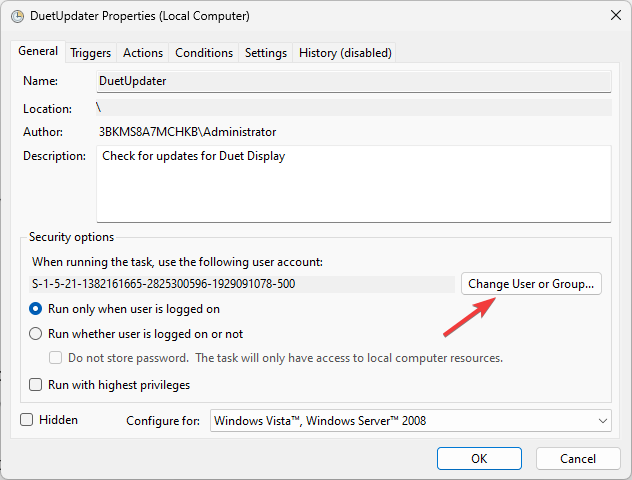Click the Name field showing DuetUpdater
Image resolution: width=632 pixels, height=480 pixels.
point(353,81)
